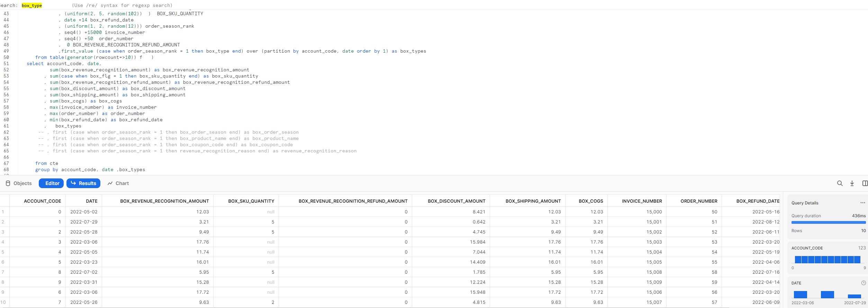
Task: Switch to the Editor view
Action: coord(51,183)
